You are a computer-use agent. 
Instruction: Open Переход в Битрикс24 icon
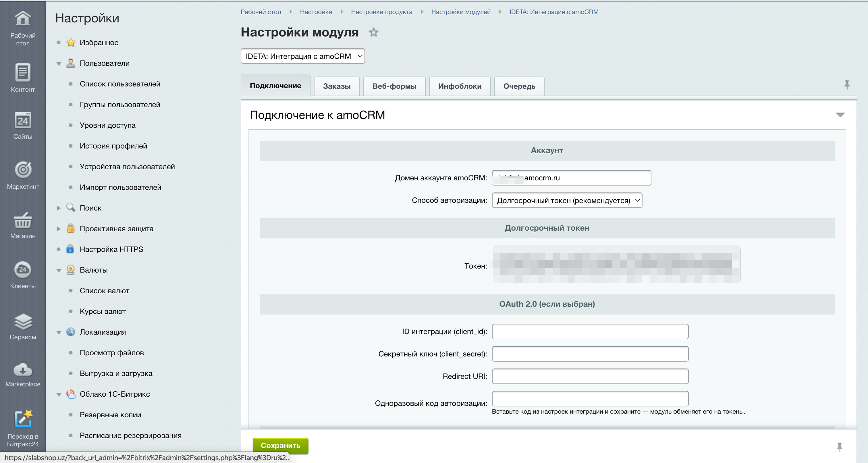[23, 418]
